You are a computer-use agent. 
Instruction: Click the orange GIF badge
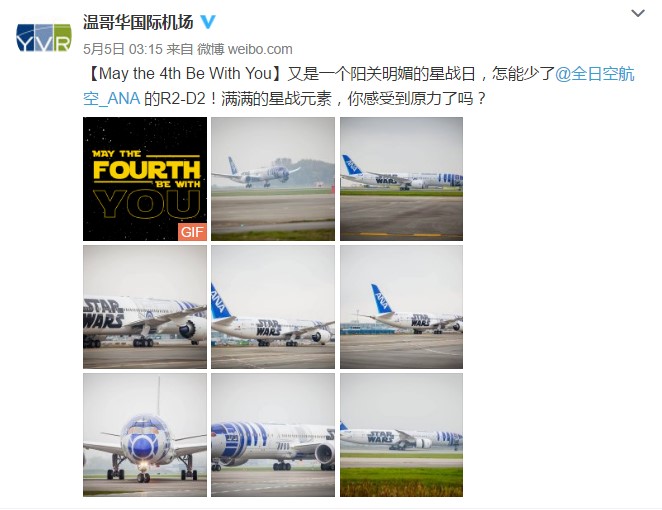(x=192, y=232)
